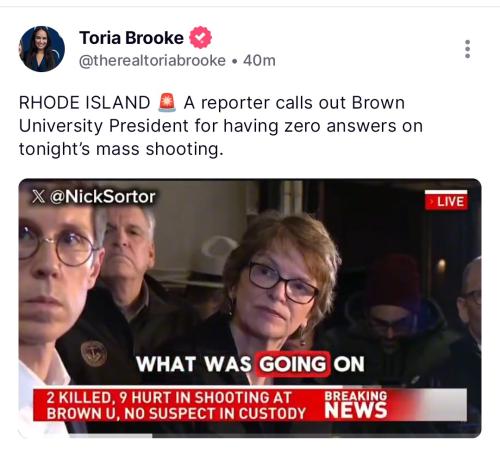Open Toria Brooke's profile avatar
The image size is (500, 453).
coord(42,49)
